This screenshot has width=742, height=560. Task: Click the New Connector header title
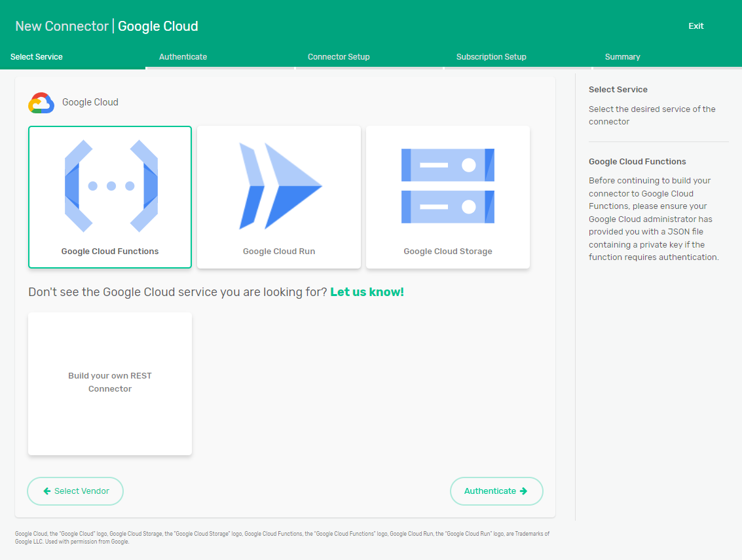tap(62, 26)
